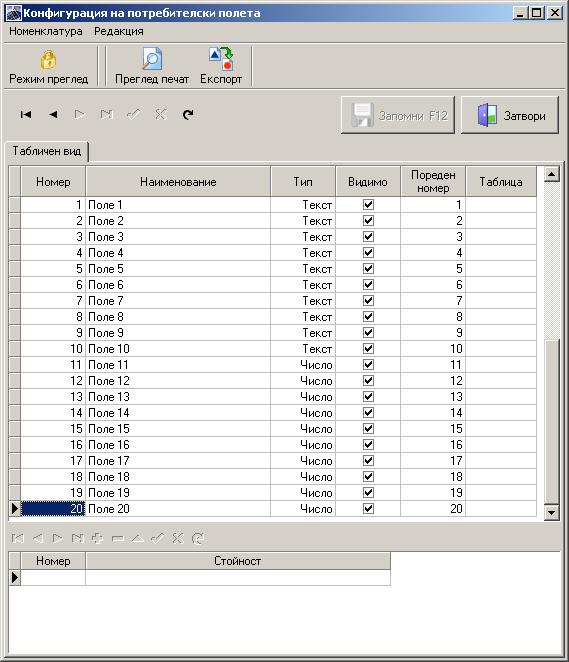Select the Поле 10 name cell

coord(178,349)
